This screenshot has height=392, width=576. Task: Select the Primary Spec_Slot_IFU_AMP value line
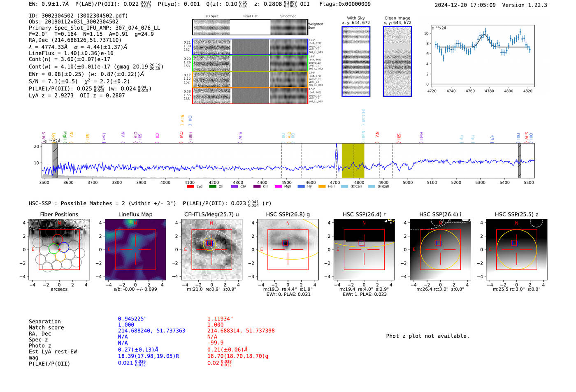95,28
